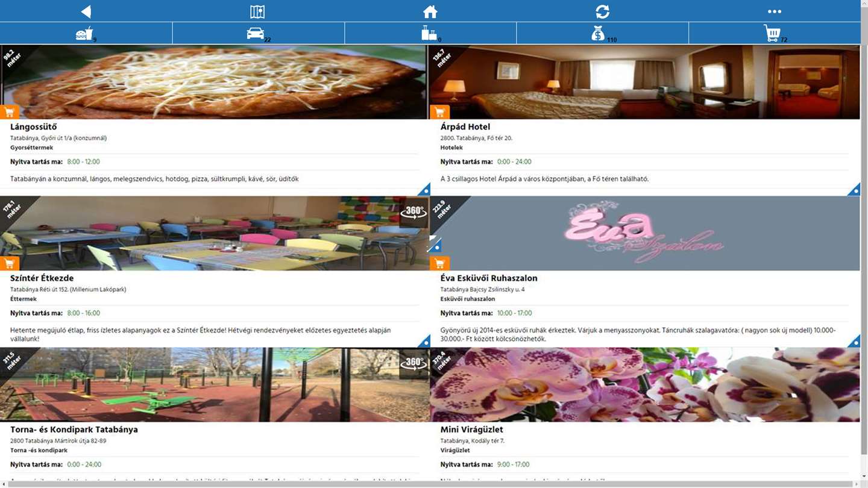The height and width of the screenshot is (488, 868).
Task: Expand Árpád Hotel card via blue corner triangle
Action: [854, 190]
